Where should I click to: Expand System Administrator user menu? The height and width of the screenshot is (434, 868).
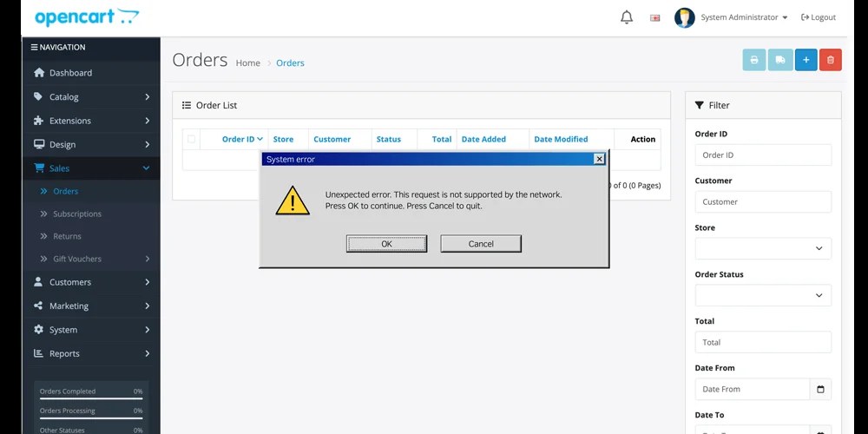pos(744,17)
